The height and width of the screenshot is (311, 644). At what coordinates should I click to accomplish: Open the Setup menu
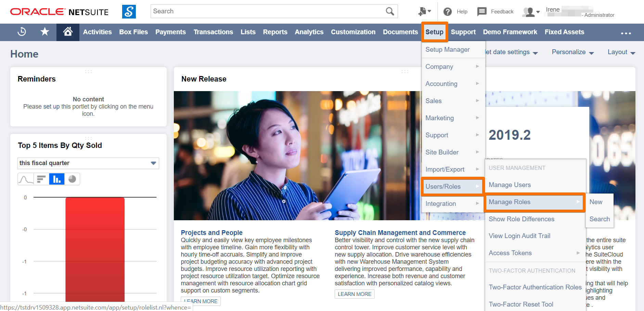[x=435, y=32]
